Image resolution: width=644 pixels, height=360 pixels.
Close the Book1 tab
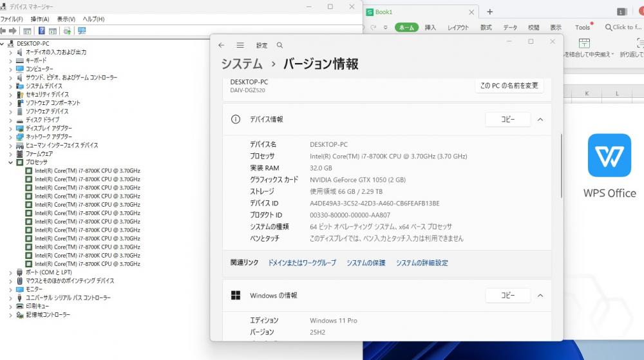[x=471, y=12]
